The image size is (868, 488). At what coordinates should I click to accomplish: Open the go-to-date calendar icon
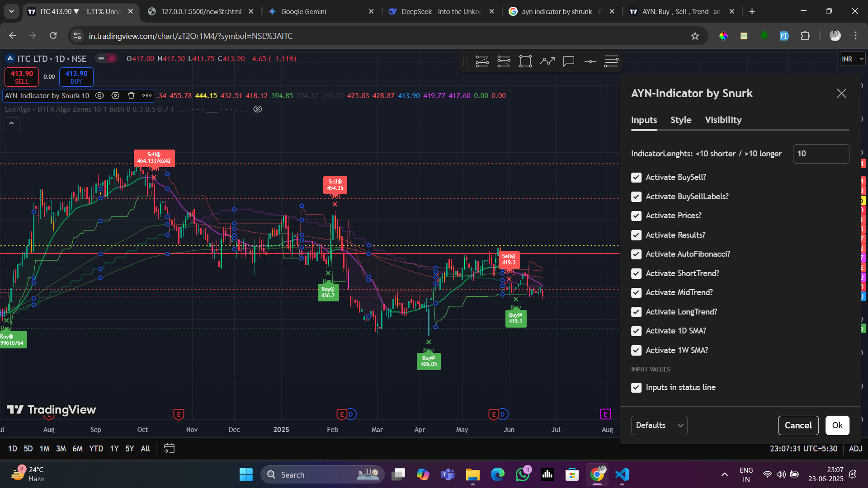[169, 448]
